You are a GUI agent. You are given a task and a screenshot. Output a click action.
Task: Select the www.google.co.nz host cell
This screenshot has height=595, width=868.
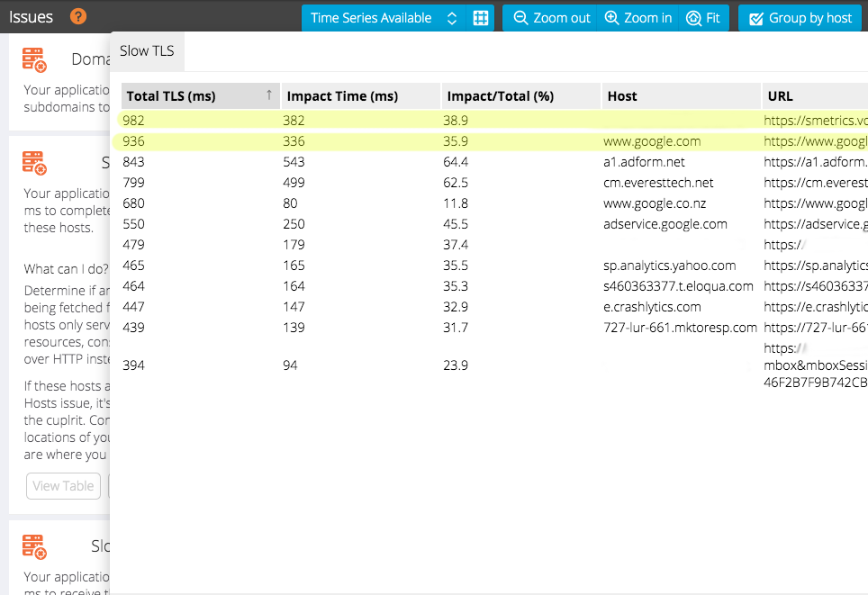pos(655,203)
